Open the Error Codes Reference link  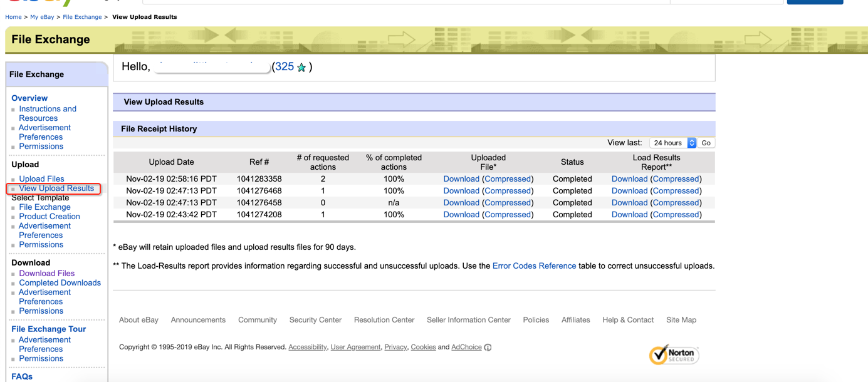[534, 266]
